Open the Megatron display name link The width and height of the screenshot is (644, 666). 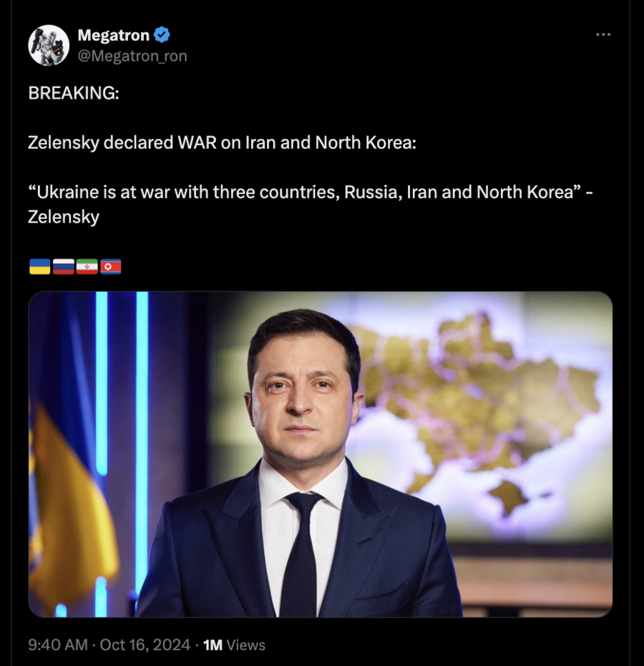coord(113,35)
